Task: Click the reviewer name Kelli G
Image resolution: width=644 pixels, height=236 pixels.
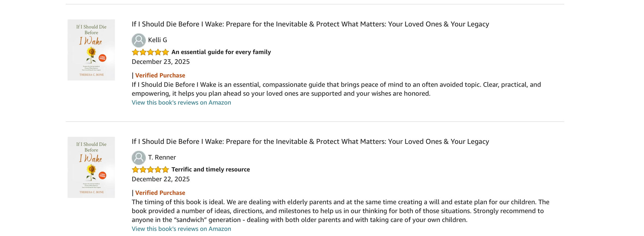Action: [x=157, y=40]
